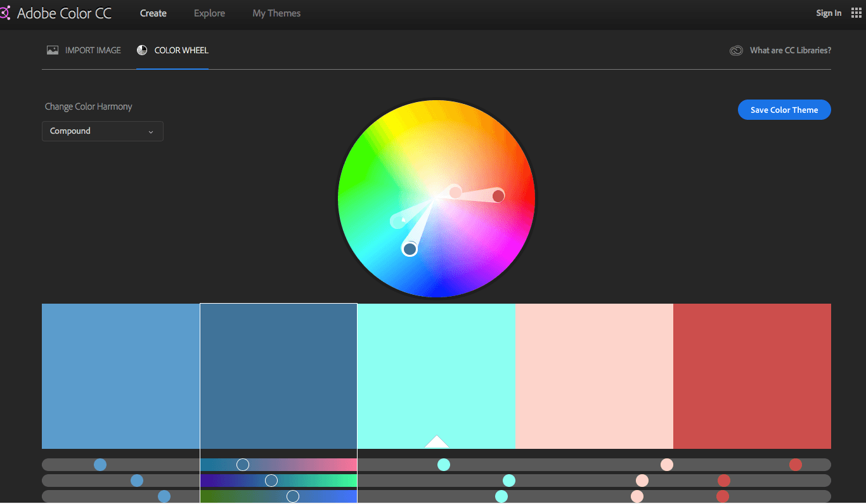This screenshot has width=866, height=504.
Task: Click the Save Color Theme button
Action: (x=784, y=110)
